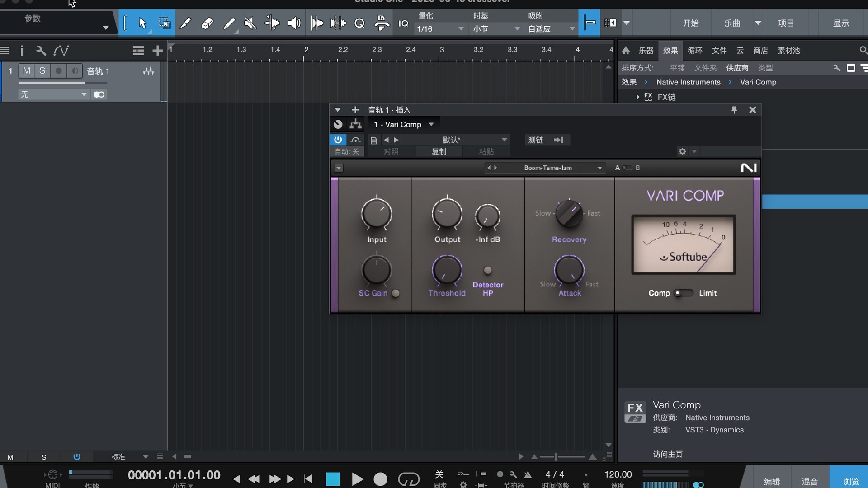Open the track 1 waveform instrument icon
The image size is (868, 488).
pyautogui.click(x=148, y=71)
